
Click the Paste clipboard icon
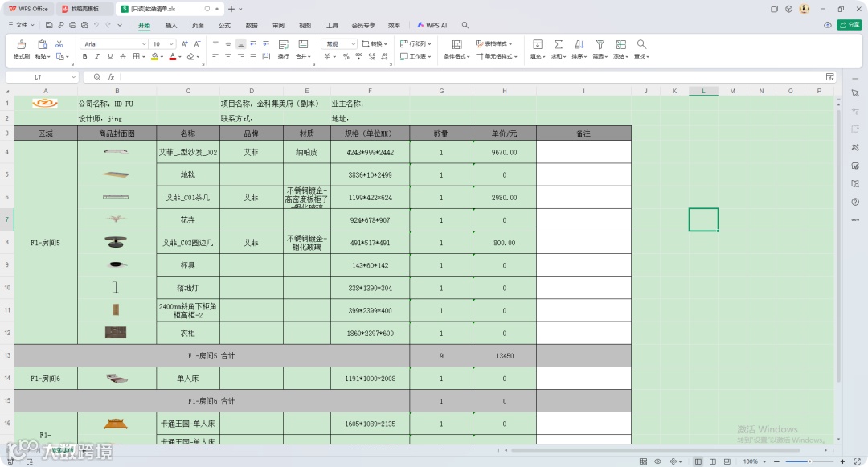tap(42, 45)
